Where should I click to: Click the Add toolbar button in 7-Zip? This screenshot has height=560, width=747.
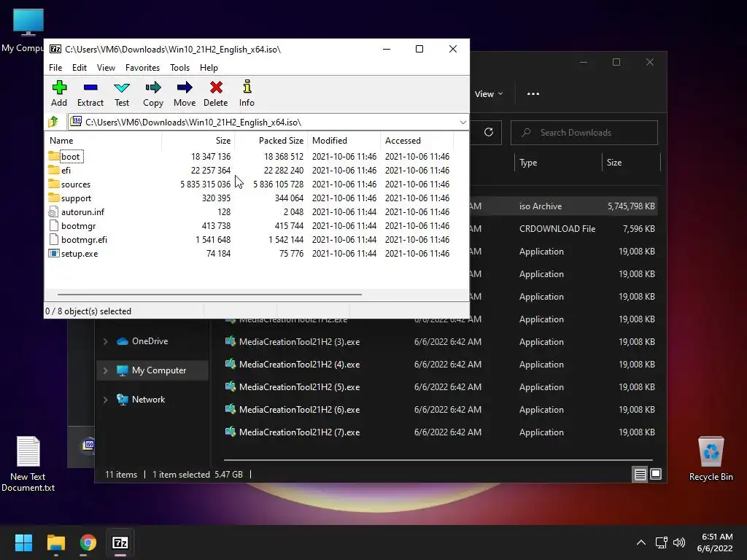pyautogui.click(x=59, y=93)
